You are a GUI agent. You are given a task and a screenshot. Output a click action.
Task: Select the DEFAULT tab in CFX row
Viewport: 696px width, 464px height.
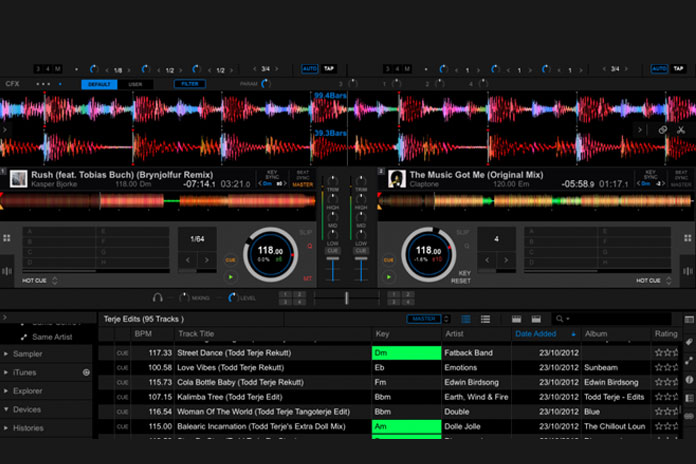(x=98, y=84)
